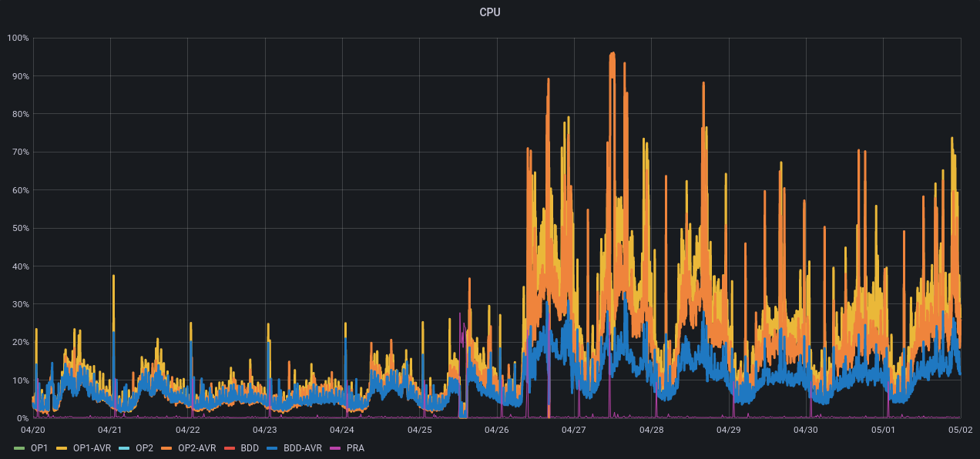Open the CPU panel title menu
This screenshot has height=459, width=980.
coord(490,12)
